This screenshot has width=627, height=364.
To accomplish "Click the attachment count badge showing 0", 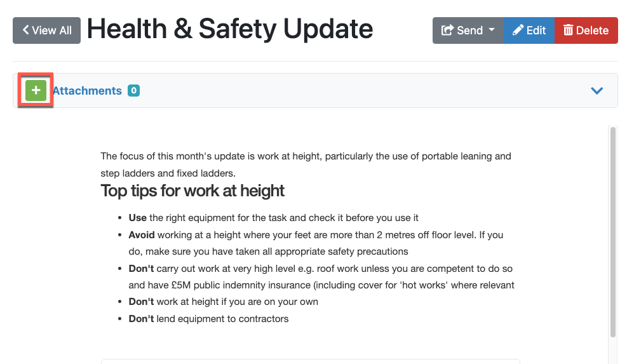I will point(133,91).
